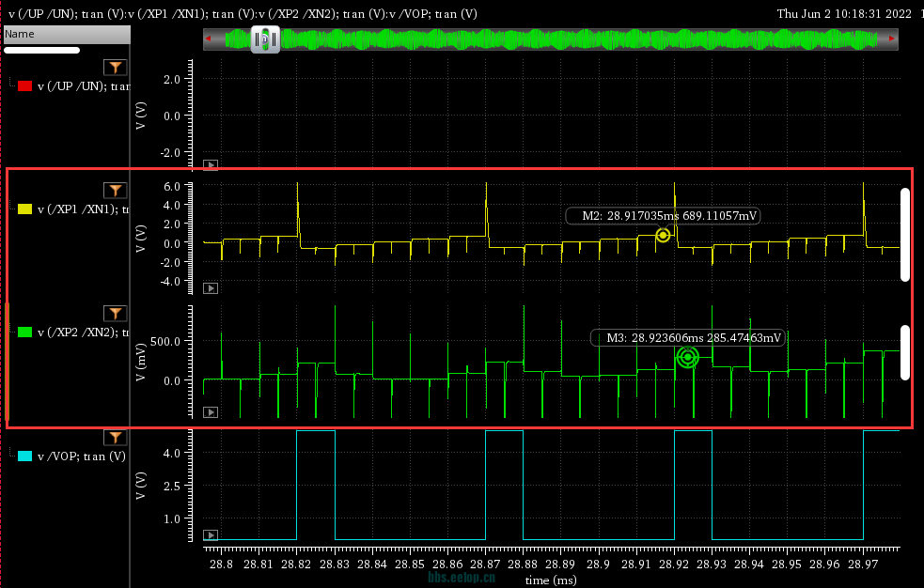Screen dimensions: 924x588
Task: Select the v /VOP tran (V) trace name
Action: click(82, 456)
